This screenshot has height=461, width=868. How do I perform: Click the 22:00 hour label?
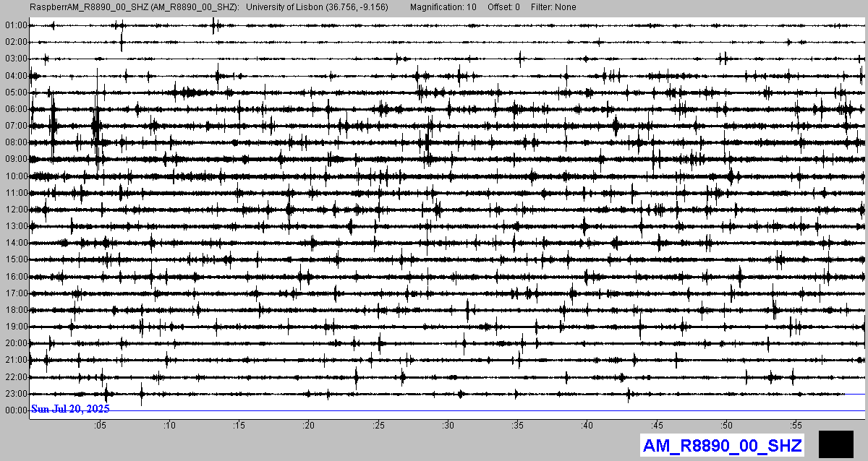tap(16, 377)
